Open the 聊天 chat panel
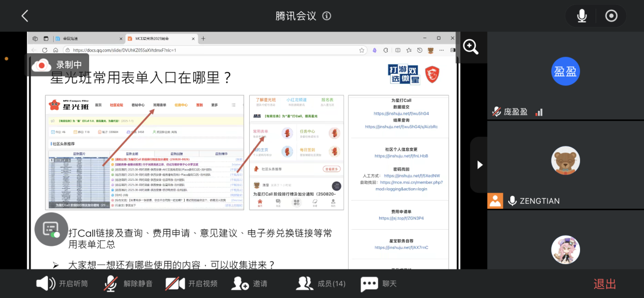 tap(379, 283)
